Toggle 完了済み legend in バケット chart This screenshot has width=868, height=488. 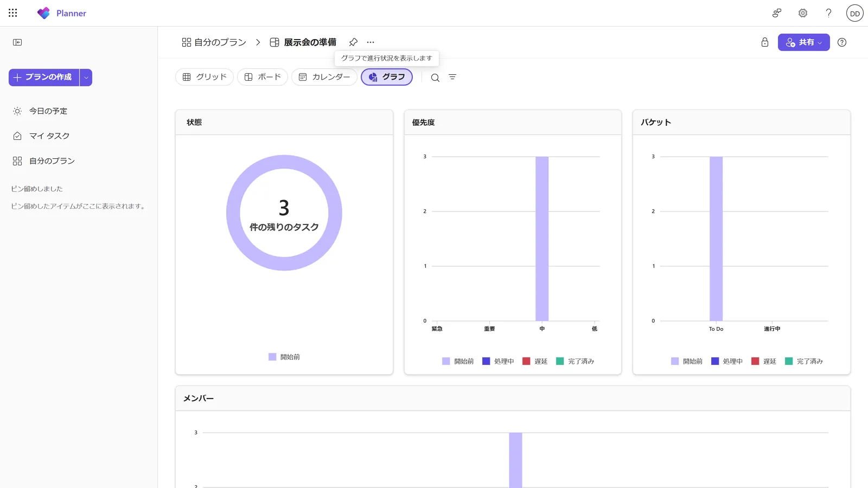tap(804, 361)
